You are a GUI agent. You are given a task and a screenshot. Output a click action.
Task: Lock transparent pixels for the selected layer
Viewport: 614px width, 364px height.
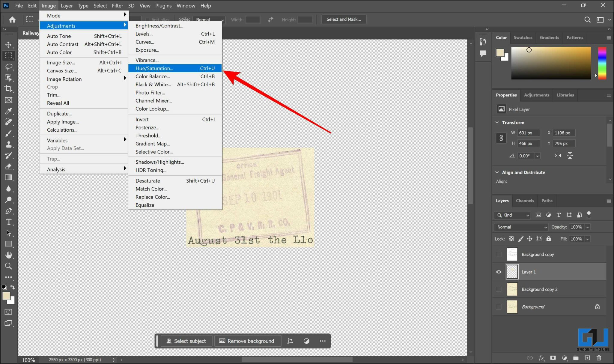click(x=511, y=239)
